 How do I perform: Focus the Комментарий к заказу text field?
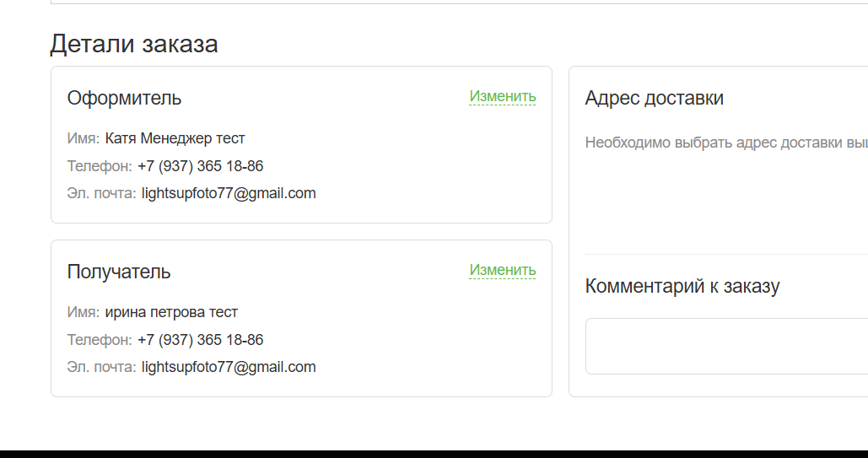point(726,346)
